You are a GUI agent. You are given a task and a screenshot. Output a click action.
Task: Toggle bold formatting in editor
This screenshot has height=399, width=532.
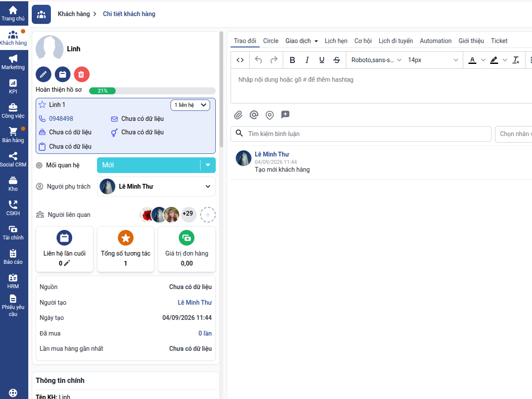coord(292,60)
